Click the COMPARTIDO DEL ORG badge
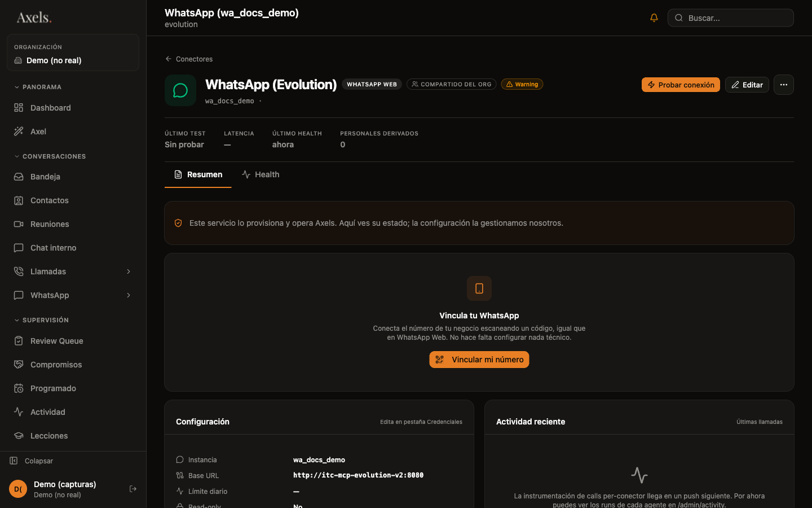 tap(452, 84)
